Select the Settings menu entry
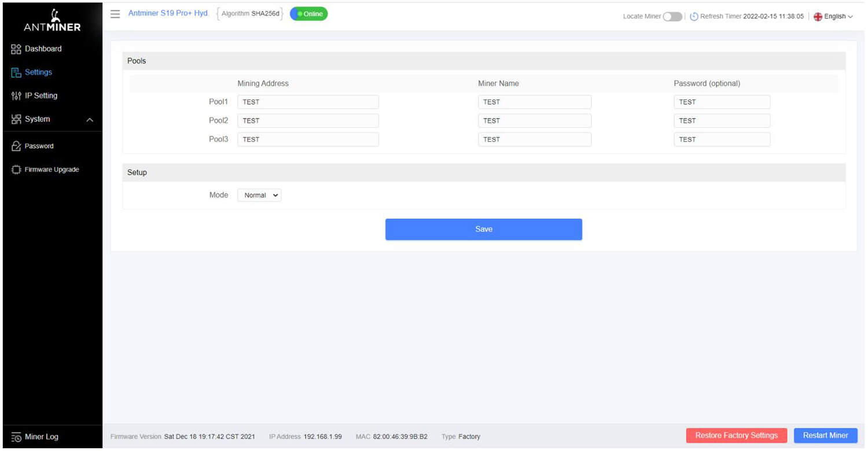 38,72
